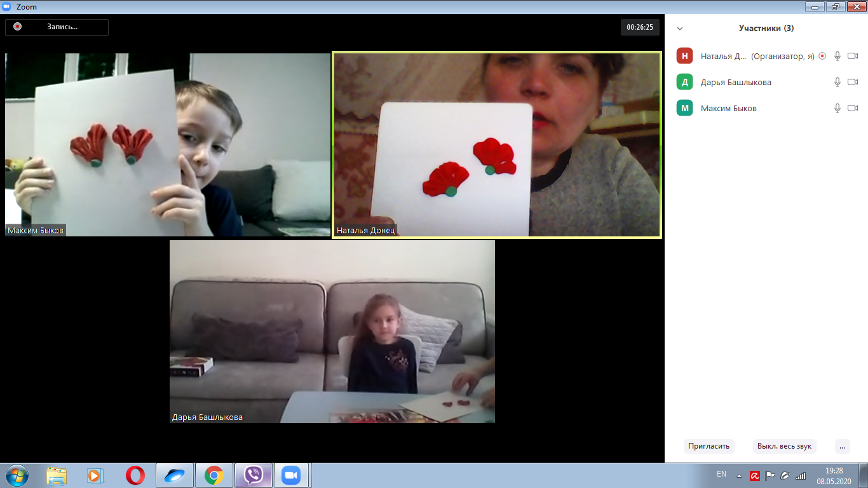The image size is (868, 488).
Task: Collapse the Участники panel with chevron
Action: [680, 29]
